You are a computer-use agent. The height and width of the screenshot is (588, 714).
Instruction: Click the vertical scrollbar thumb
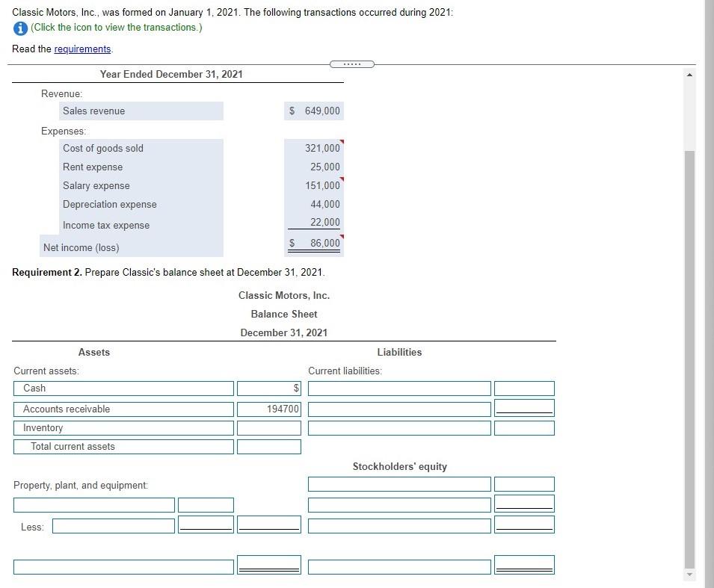[689, 359]
